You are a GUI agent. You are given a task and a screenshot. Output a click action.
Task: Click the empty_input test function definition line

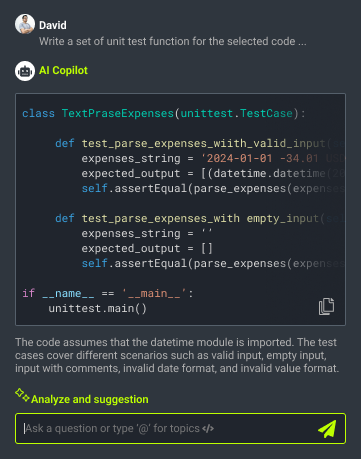coord(199,218)
